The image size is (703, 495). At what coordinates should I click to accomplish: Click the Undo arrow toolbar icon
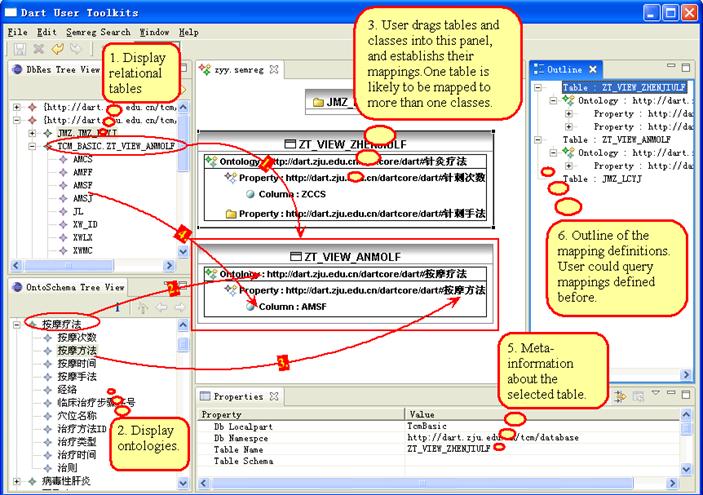click(58, 48)
